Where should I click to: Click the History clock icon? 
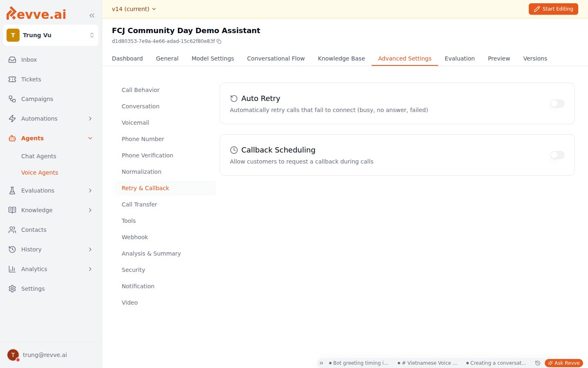(12, 249)
